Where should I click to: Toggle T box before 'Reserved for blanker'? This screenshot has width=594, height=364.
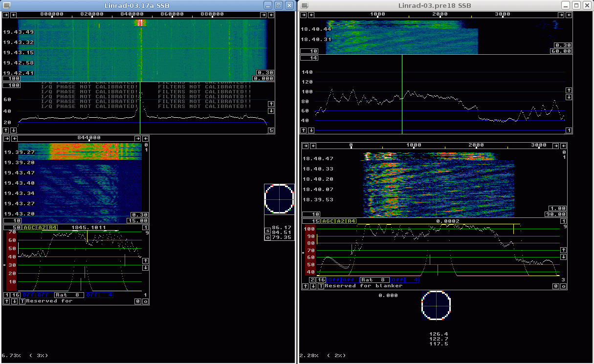tap(321, 286)
